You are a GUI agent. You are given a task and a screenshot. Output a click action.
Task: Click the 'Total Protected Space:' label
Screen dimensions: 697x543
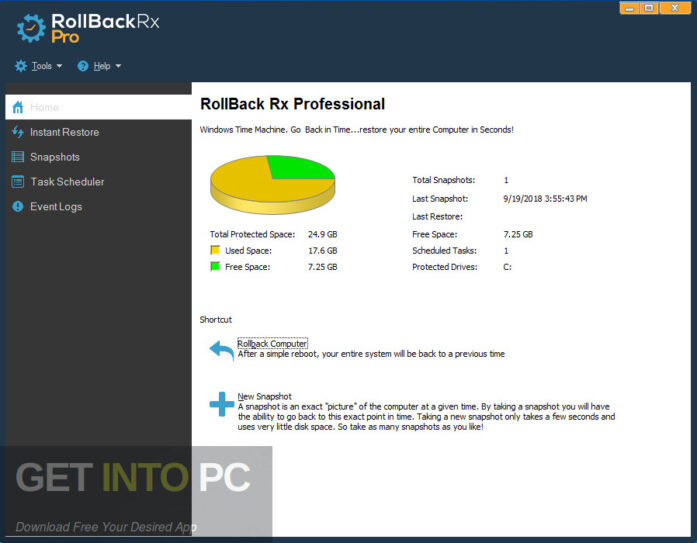click(x=252, y=234)
